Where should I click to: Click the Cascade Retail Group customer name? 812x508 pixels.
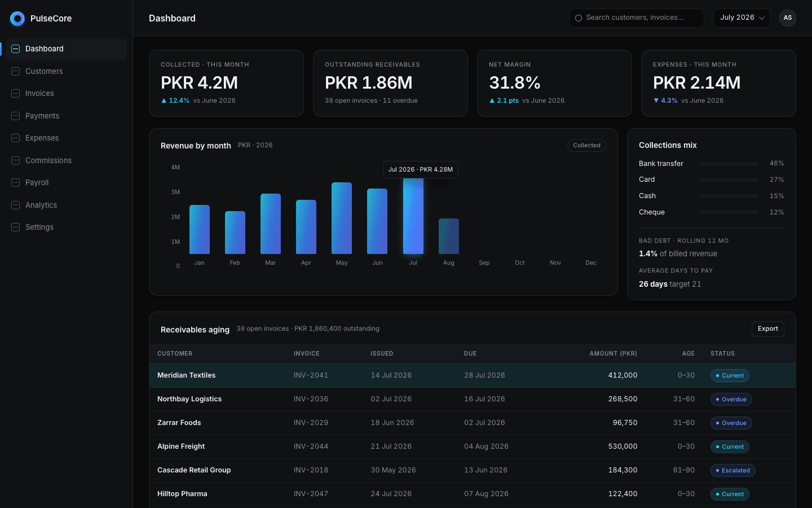click(194, 470)
